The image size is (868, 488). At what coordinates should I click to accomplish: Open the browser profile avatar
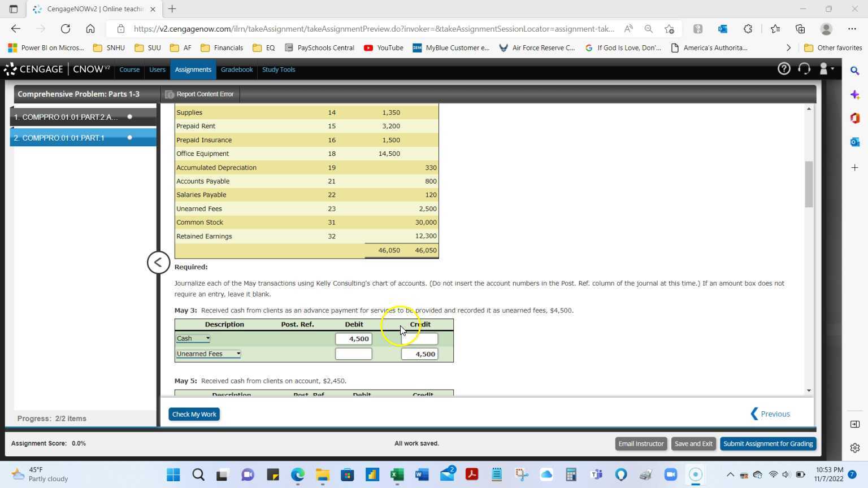[826, 29]
